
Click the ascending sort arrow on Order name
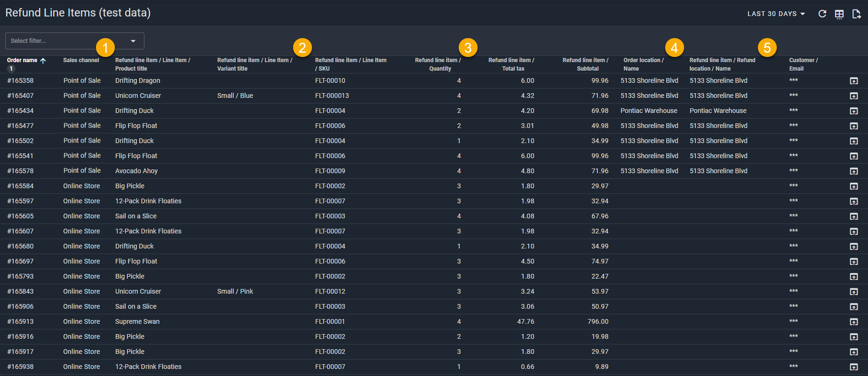click(x=43, y=60)
